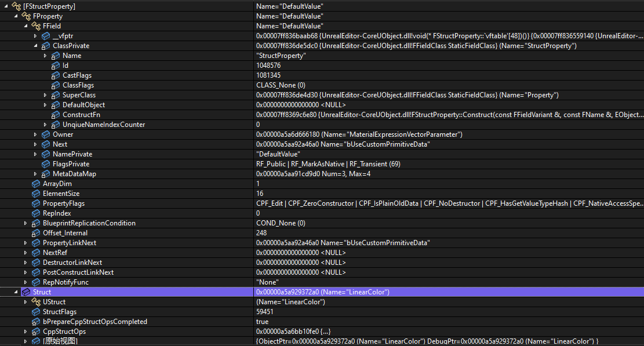The width and height of the screenshot is (644, 346).
Task: Click the value 'true' of bPrepareCppStructOpsCompleted
Action: click(x=262, y=322)
